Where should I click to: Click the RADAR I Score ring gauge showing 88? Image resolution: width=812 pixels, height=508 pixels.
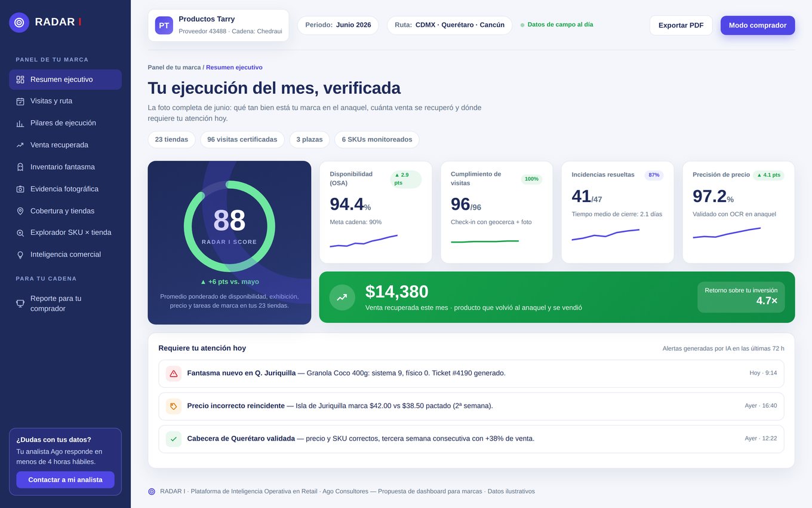(229, 227)
